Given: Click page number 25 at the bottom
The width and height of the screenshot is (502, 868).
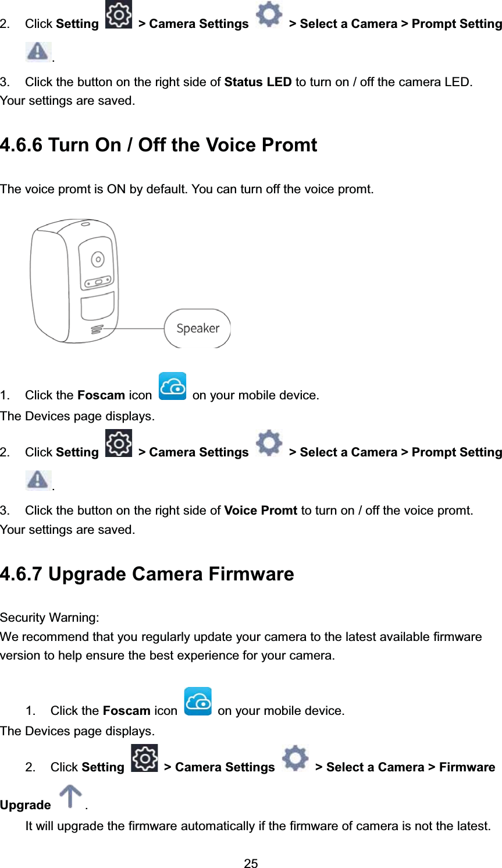Looking at the screenshot, I should (x=251, y=863).
